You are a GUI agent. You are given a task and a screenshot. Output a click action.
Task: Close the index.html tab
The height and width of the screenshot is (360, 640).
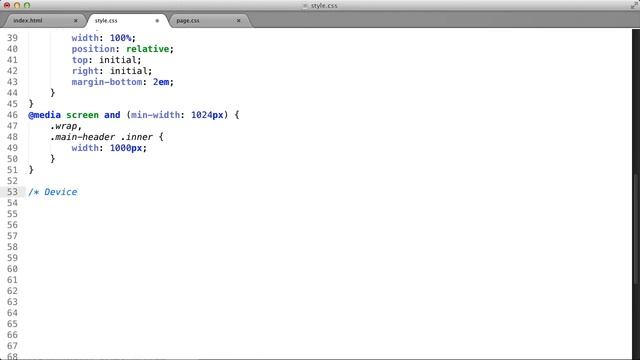(x=76, y=20)
